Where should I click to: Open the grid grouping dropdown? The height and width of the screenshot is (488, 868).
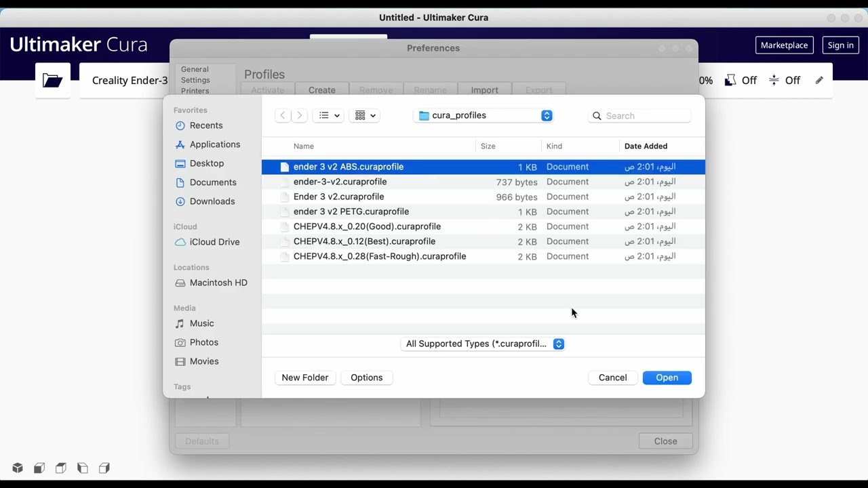click(366, 115)
